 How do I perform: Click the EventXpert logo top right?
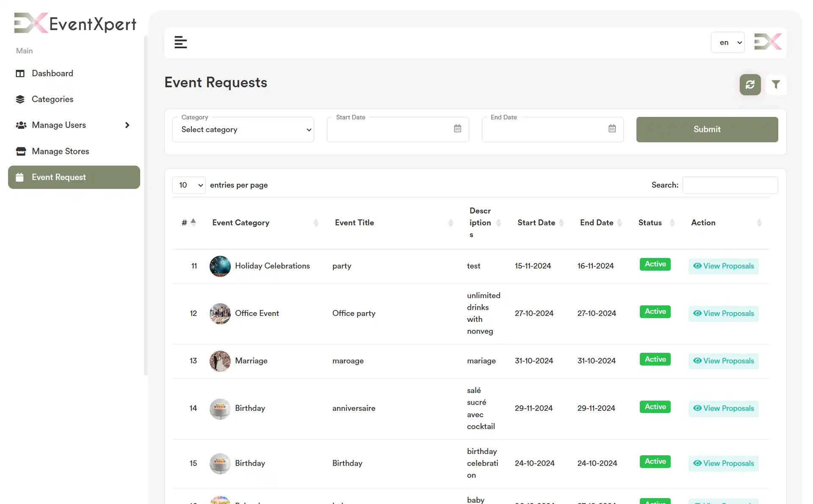point(768,42)
